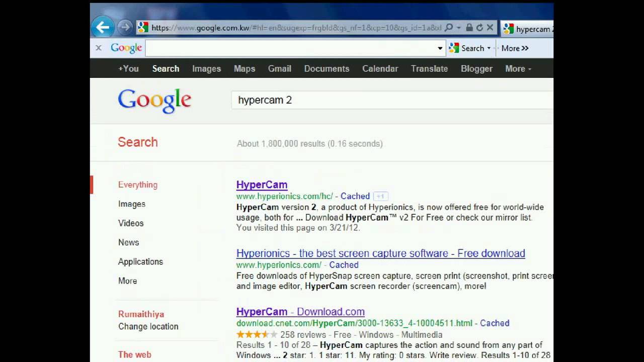Open Maps in the Google black bar
644x362 pixels.
[245, 69]
